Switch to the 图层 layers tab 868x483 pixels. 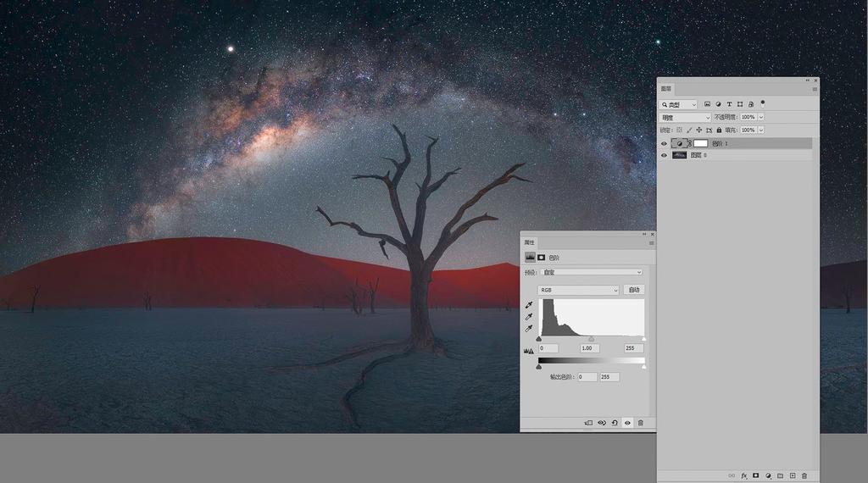pos(666,89)
